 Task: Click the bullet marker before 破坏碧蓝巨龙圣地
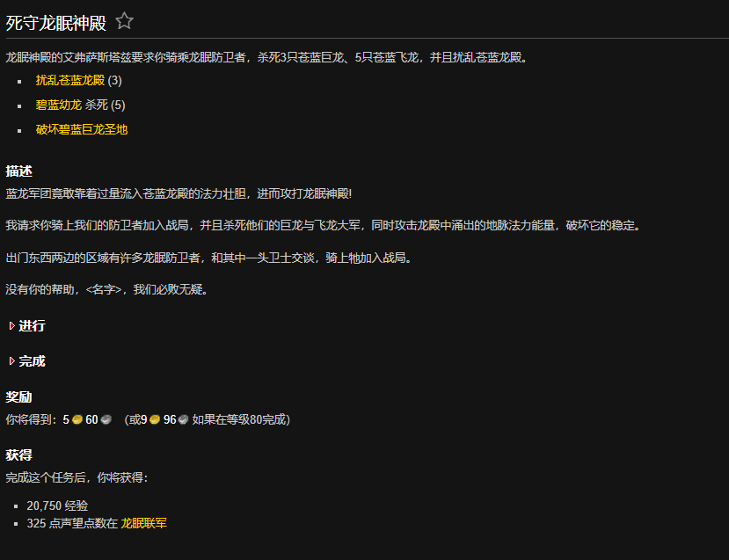(18, 128)
